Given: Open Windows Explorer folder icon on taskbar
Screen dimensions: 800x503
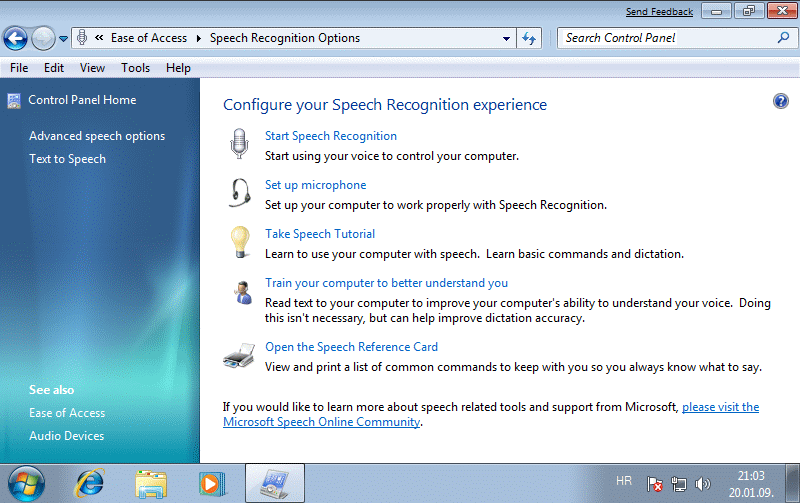Looking at the screenshot, I should tap(151, 484).
